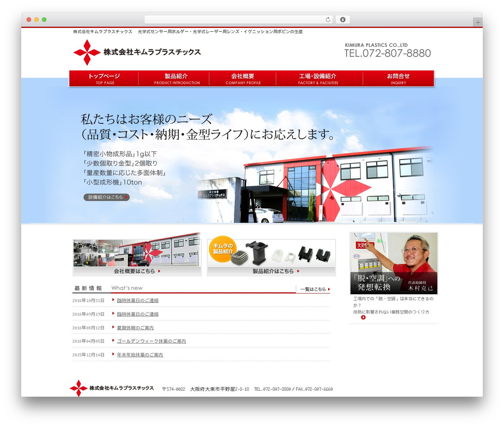Screen dimensions: 504x427
Task: Open the トップページ TOP PAGE menu
Action: [104, 78]
